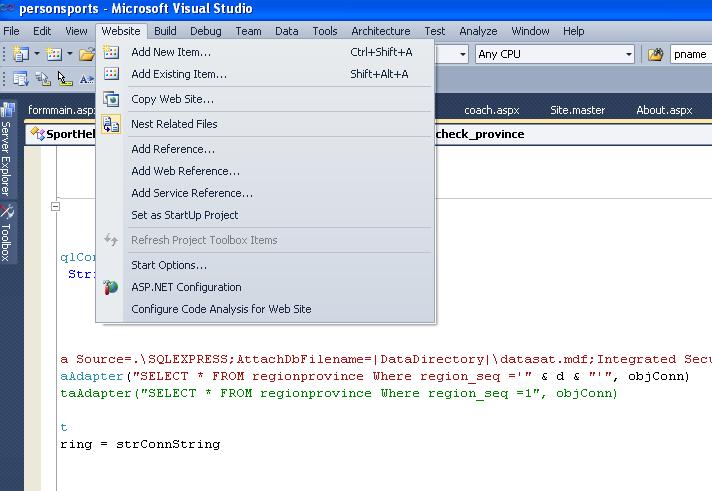Click the pname find input field
This screenshot has height=491, width=712.
[691, 54]
